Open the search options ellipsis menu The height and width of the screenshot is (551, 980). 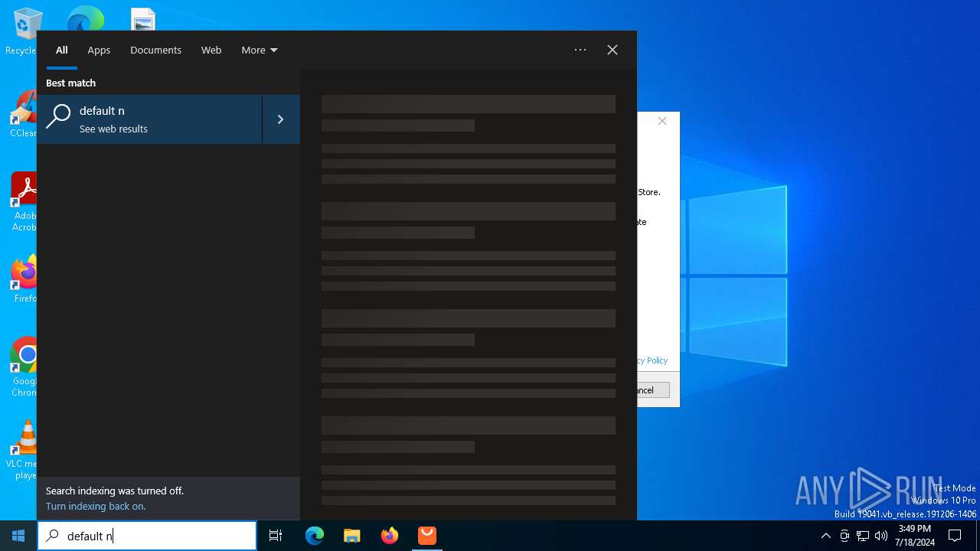580,50
